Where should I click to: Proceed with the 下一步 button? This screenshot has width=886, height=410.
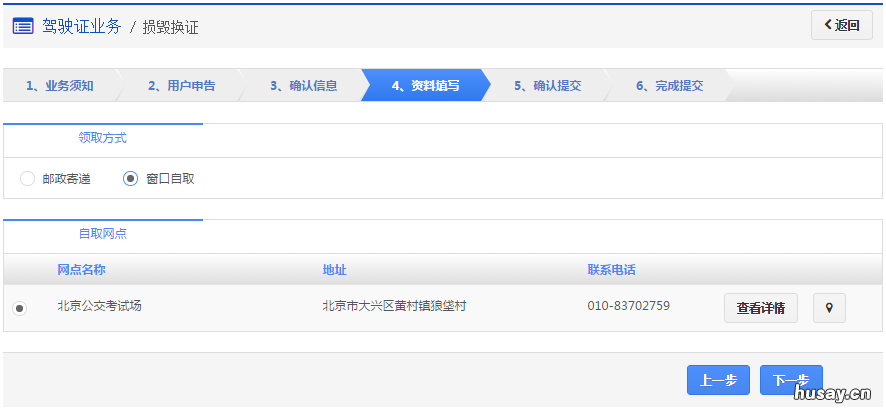coord(790,380)
